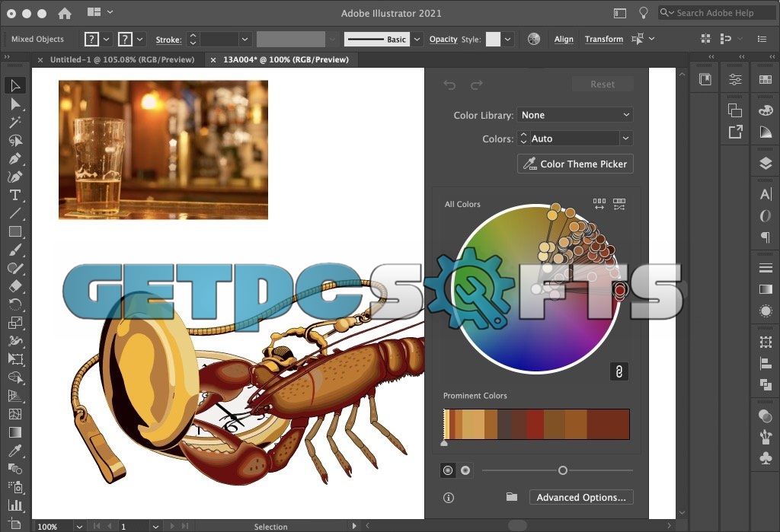Select the Type tool
The width and height of the screenshot is (780, 532).
point(15,195)
